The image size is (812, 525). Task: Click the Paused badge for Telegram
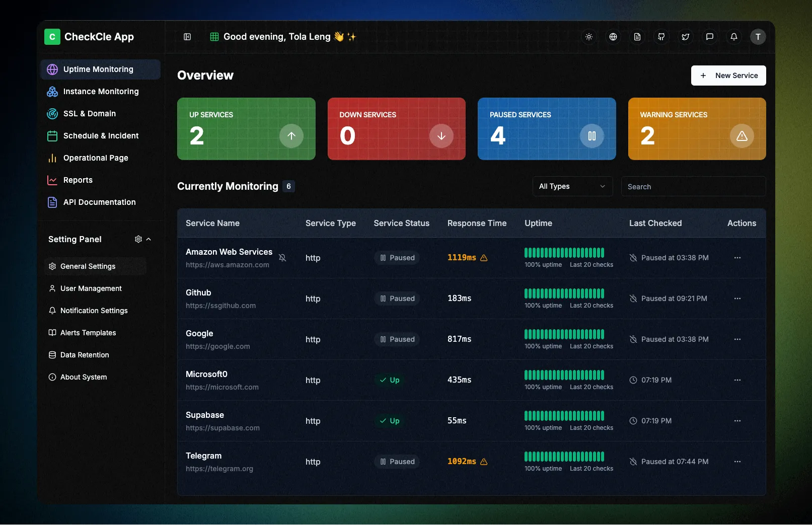[397, 462]
